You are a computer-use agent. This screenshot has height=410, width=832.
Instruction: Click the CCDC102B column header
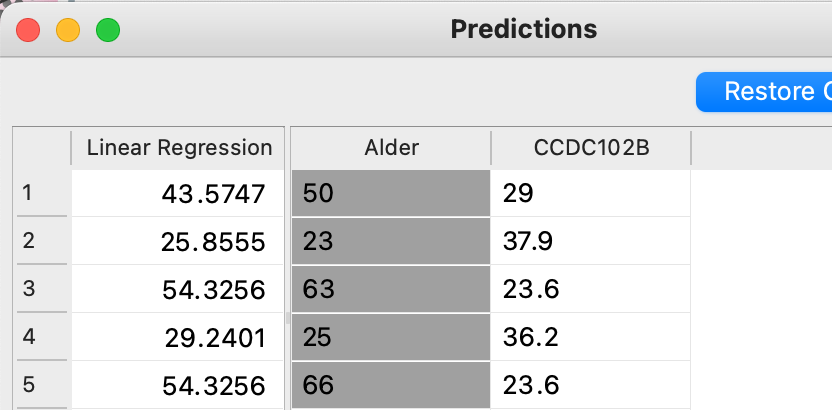point(591,148)
